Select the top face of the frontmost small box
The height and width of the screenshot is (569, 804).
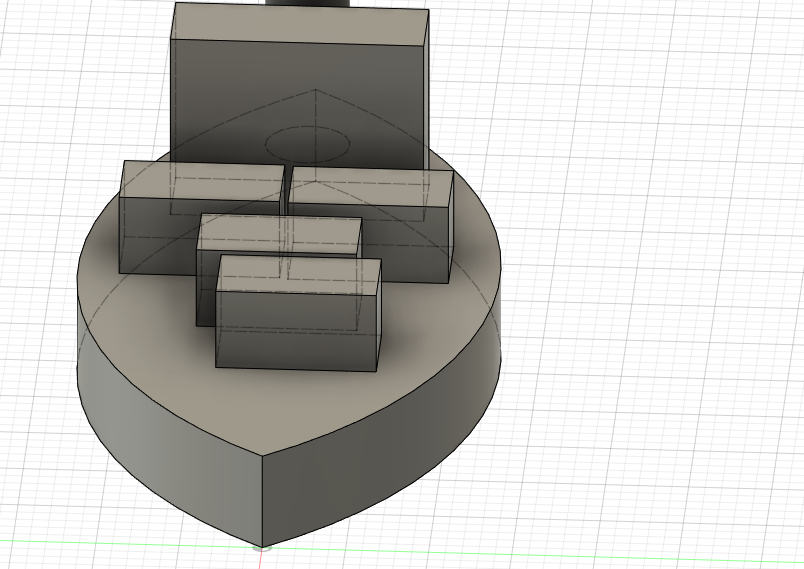[x=299, y=275]
